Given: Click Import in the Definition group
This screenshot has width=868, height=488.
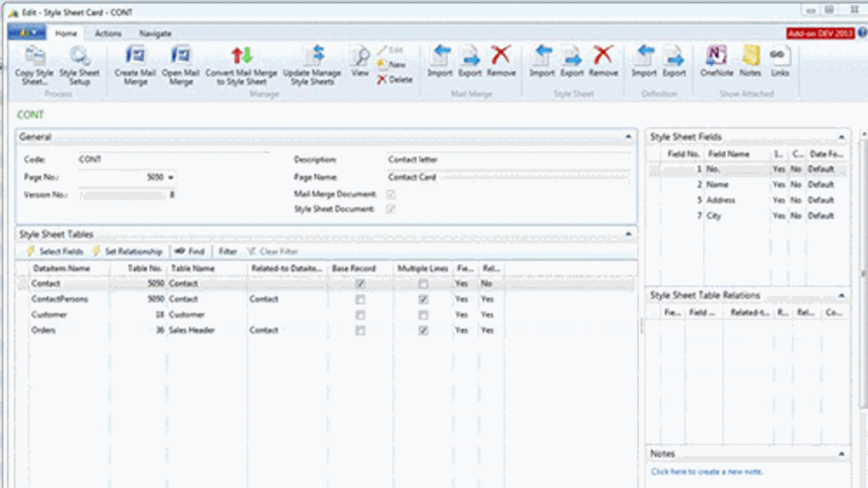Looking at the screenshot, I should click(x=645, y=61).
